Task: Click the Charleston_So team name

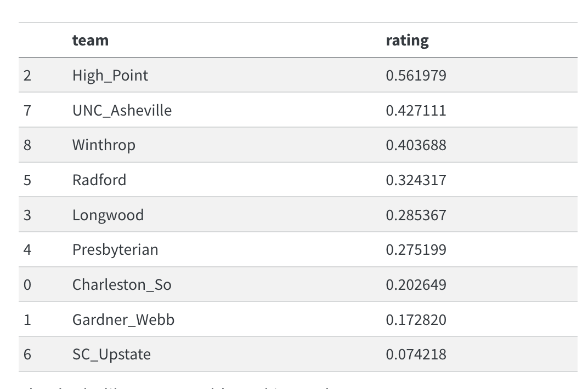Action: pyautogui.click(x=122, y=285)
